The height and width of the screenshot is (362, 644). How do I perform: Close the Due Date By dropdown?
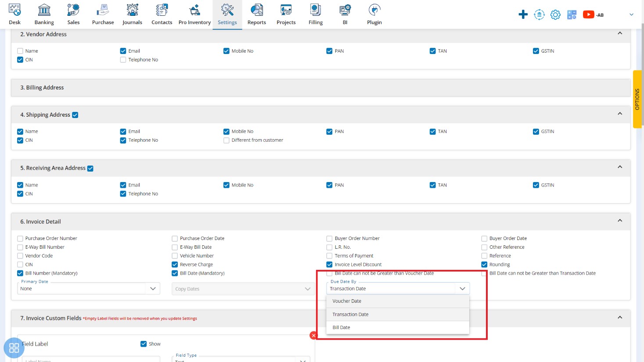398,289
